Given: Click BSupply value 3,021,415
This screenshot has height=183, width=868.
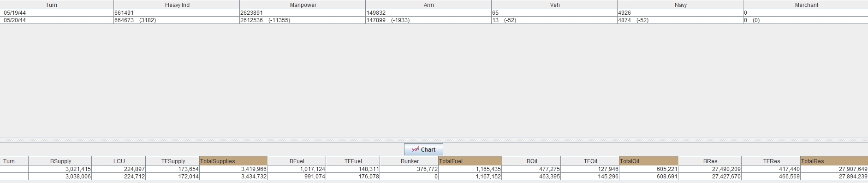Looking at the screenshot, I should (x=78, y=169).
